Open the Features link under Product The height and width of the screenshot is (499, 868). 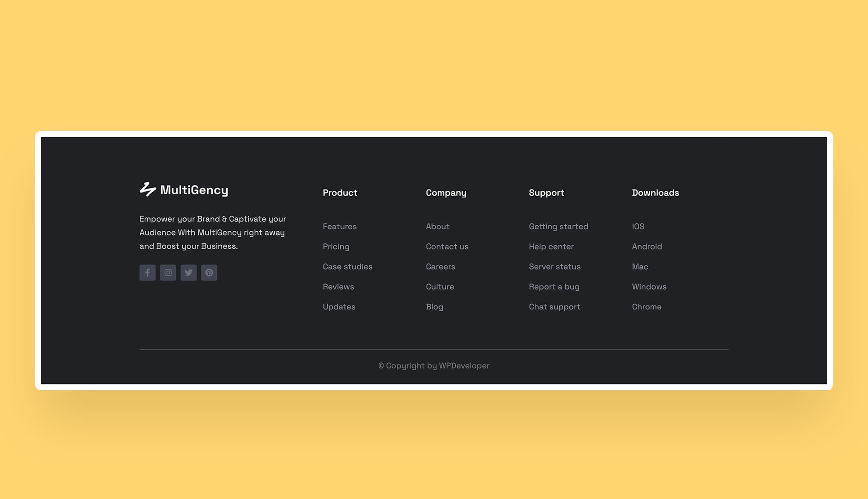[x=339, y=227]
